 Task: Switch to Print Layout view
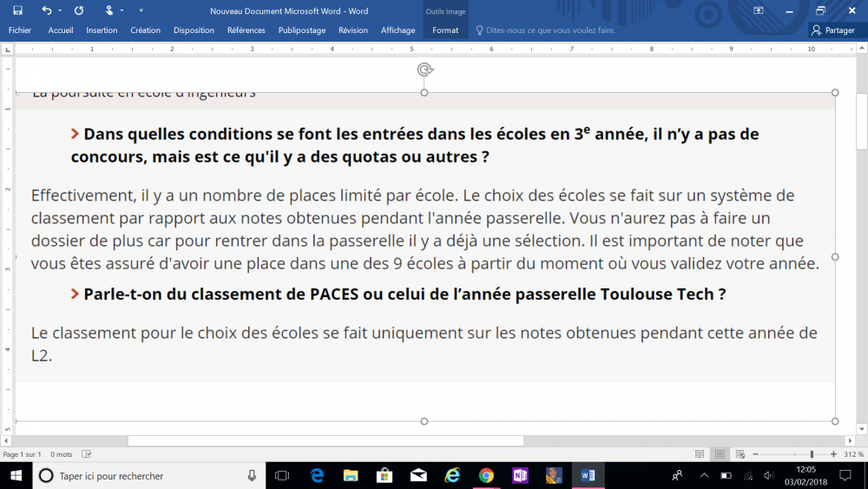tap(720, 454)
